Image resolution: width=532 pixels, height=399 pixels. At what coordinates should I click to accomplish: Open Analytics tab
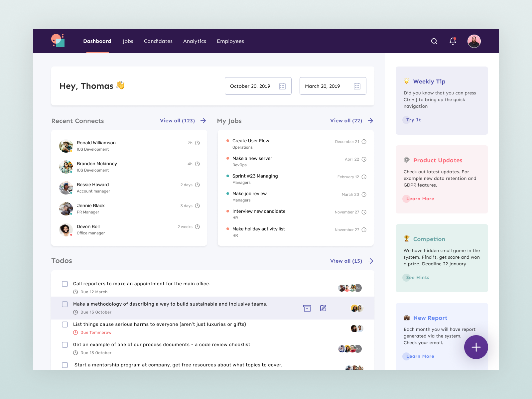(195, 41)
